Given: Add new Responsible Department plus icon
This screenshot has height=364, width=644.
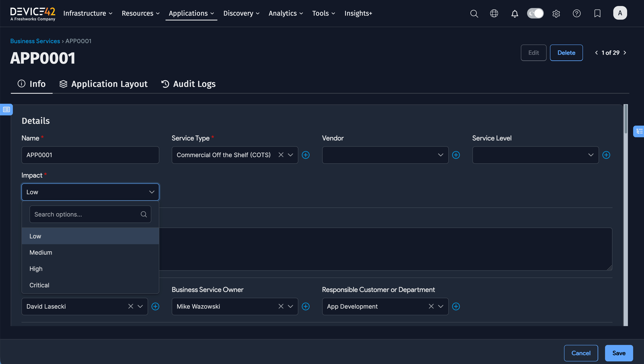Looking at the screenshot, I should pyautogui.click(x=456, y=306).
